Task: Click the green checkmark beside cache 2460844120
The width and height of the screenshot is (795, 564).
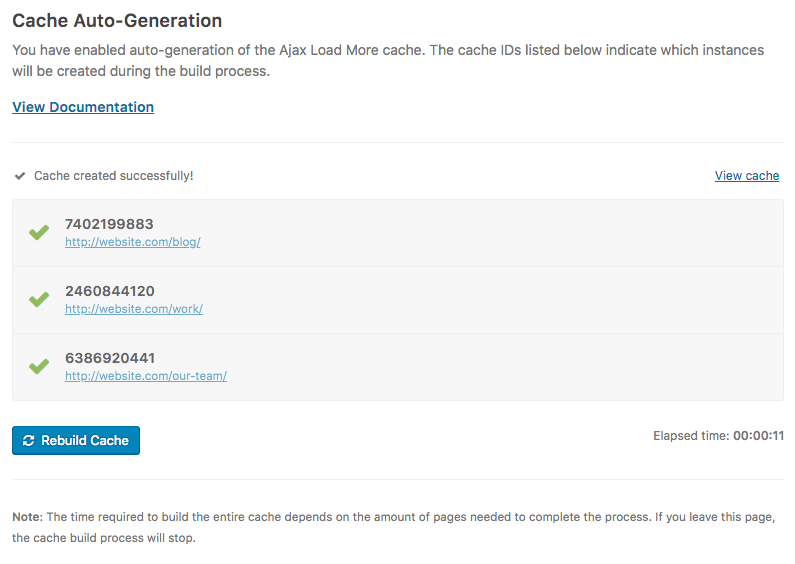Action: pyautogui.click(x=39, y=299)
